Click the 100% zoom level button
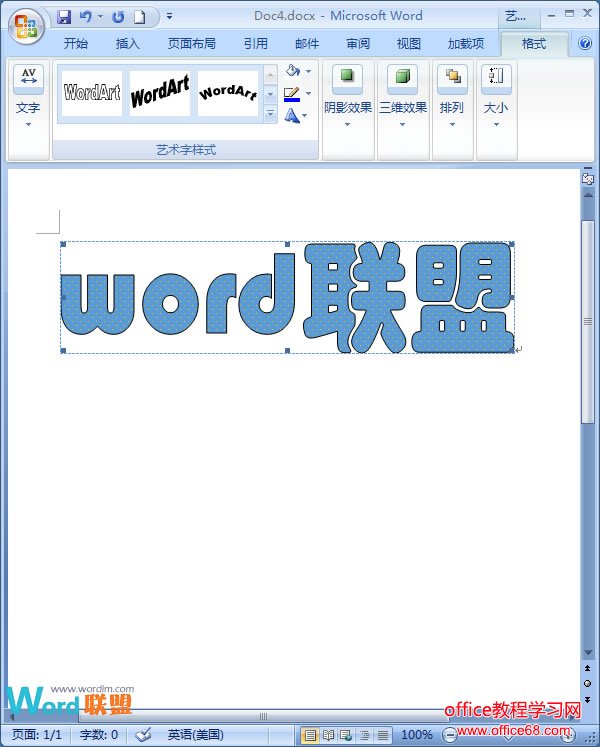This screenshot has height=747, width=600. (x=417, y=735)
